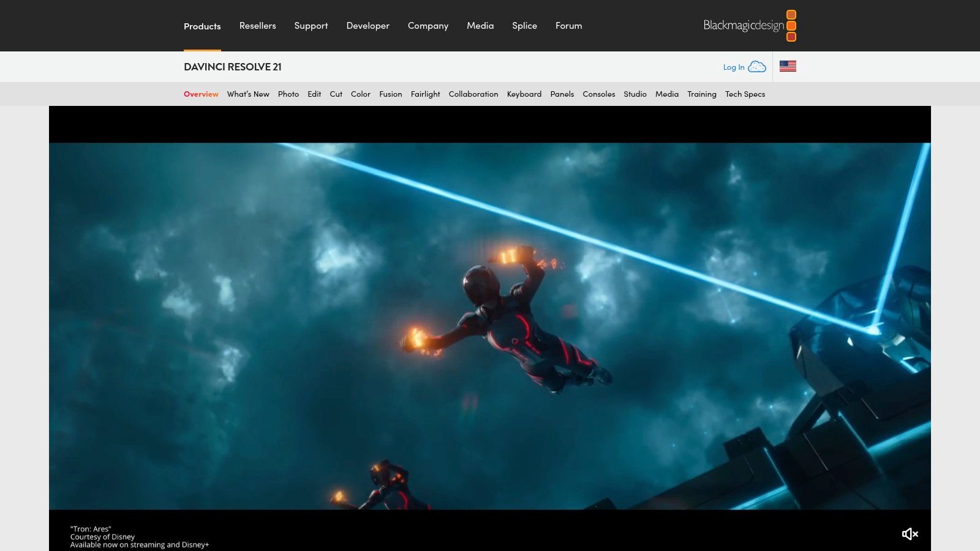Open the Support menu item
Image resolution: width=980 pixels, height=551 pixels.
tap(311, 26)
